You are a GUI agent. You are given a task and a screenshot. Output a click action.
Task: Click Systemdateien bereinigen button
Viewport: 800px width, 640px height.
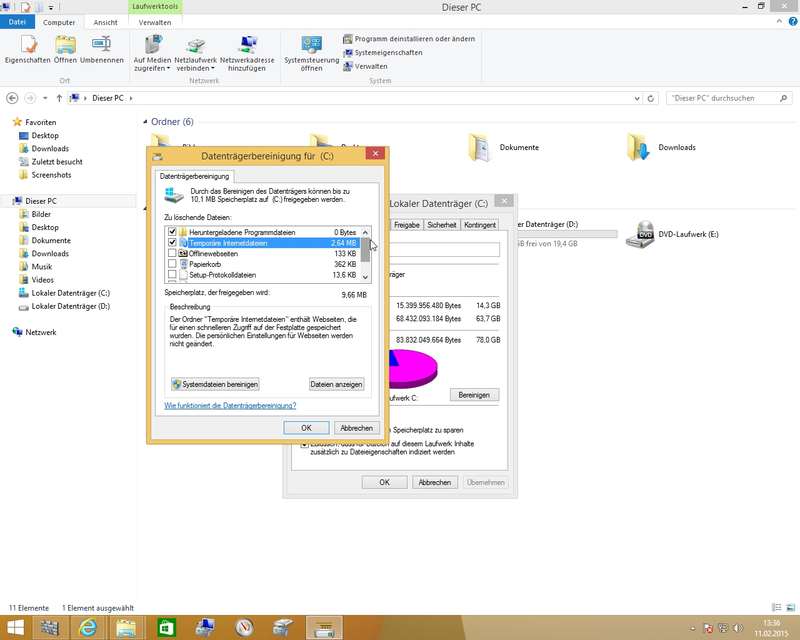coord(215,384)
